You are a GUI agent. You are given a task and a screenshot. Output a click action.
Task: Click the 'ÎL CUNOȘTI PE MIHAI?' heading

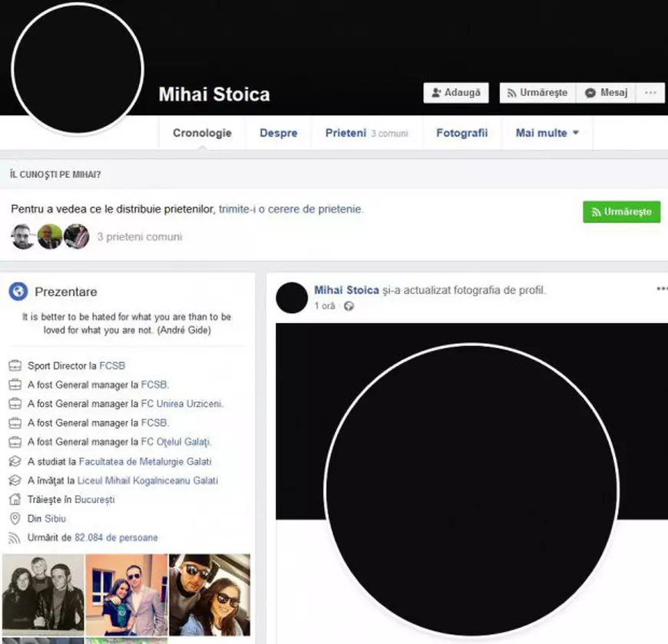[55, 175]
